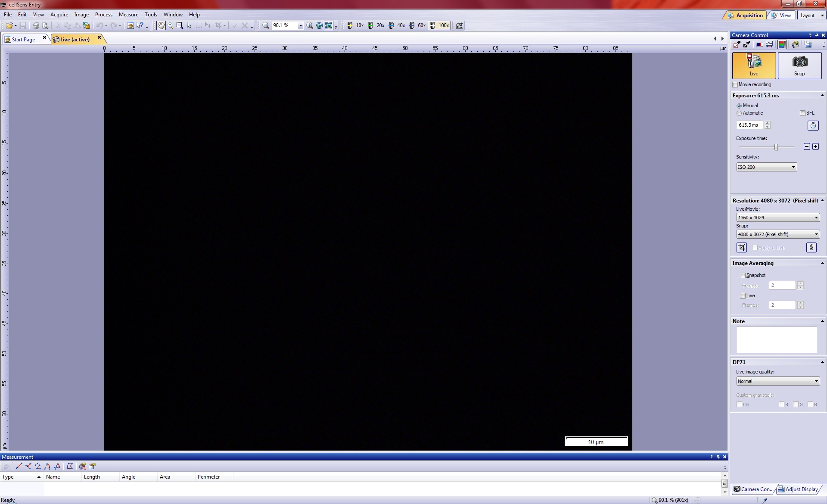Enable Snapshot image averaging checkbox

point(743,275)
